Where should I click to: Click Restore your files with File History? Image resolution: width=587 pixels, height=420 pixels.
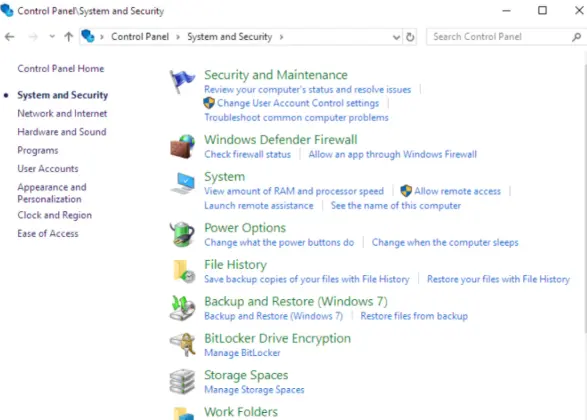(498, 279)
